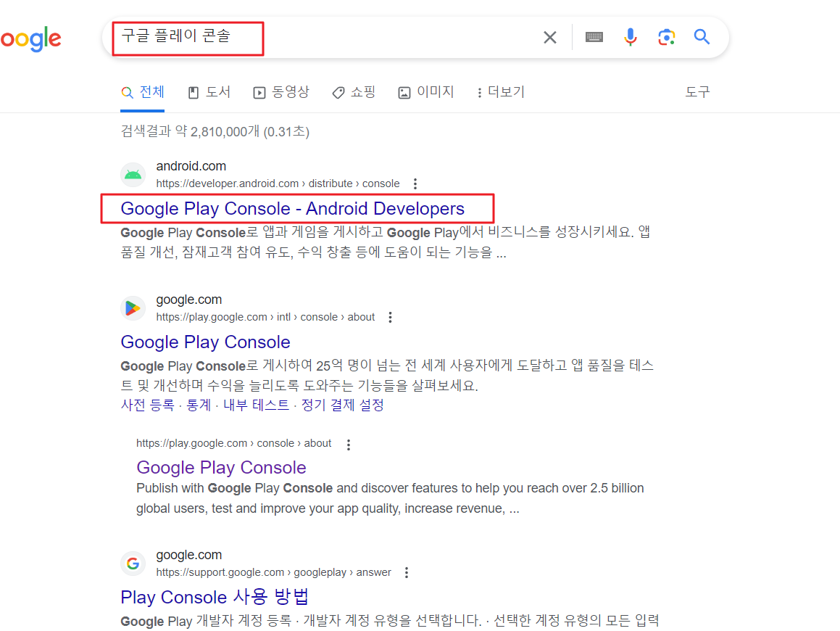Follow the 사전 등록 sitelink

[148, 405]
